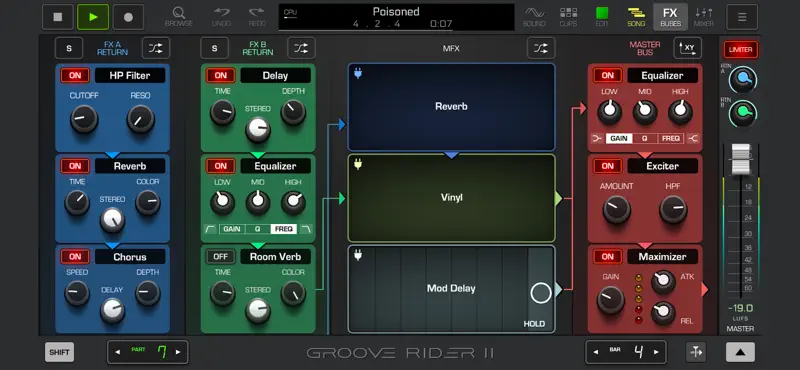Open the FX A Reverb effect selector

[x=130, y=166]
